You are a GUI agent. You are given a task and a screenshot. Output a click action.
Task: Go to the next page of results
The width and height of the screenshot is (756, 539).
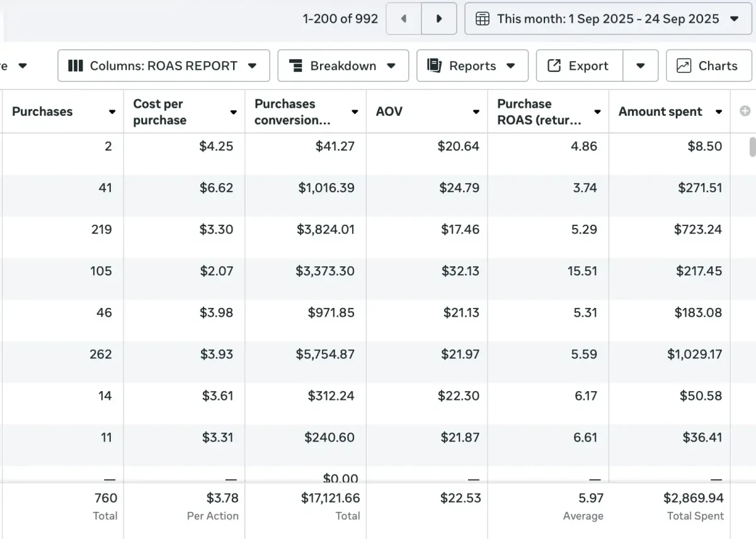[438, 19]
